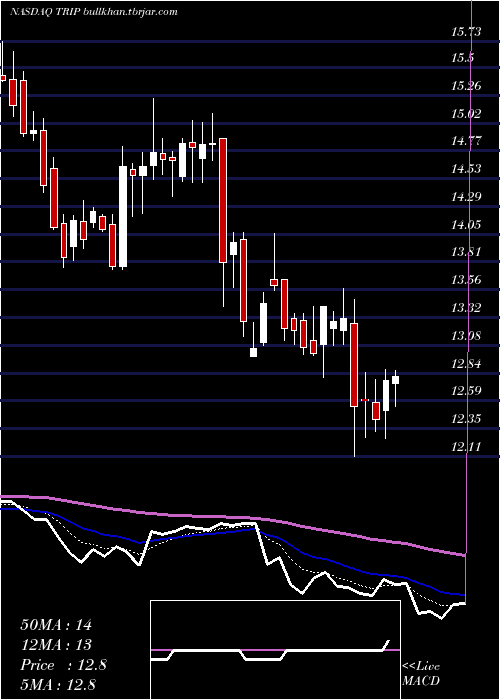Click the 5MA : 12.8 readout

58,684
